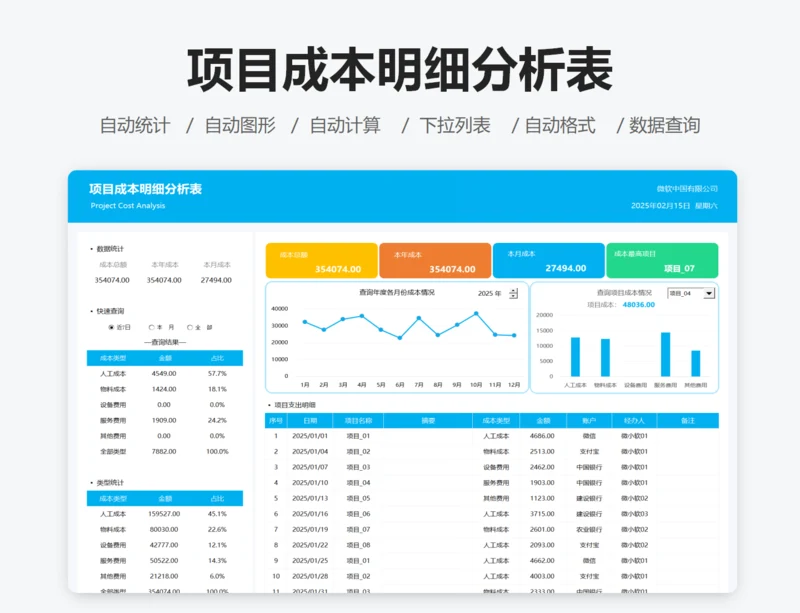This screenshot has width=800, height=613.
Task: Select the date cell 2025/01/01
Action: 310,436
